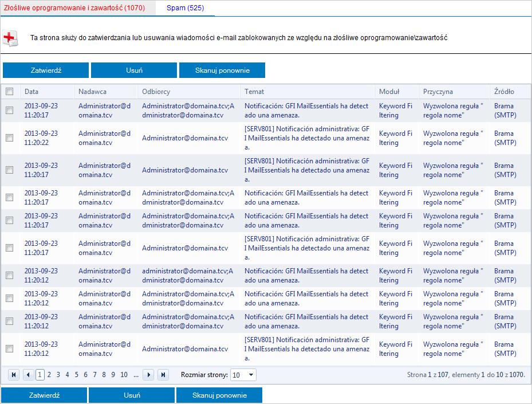Go to page 10

pyautogui.click(x=124, y=375)
